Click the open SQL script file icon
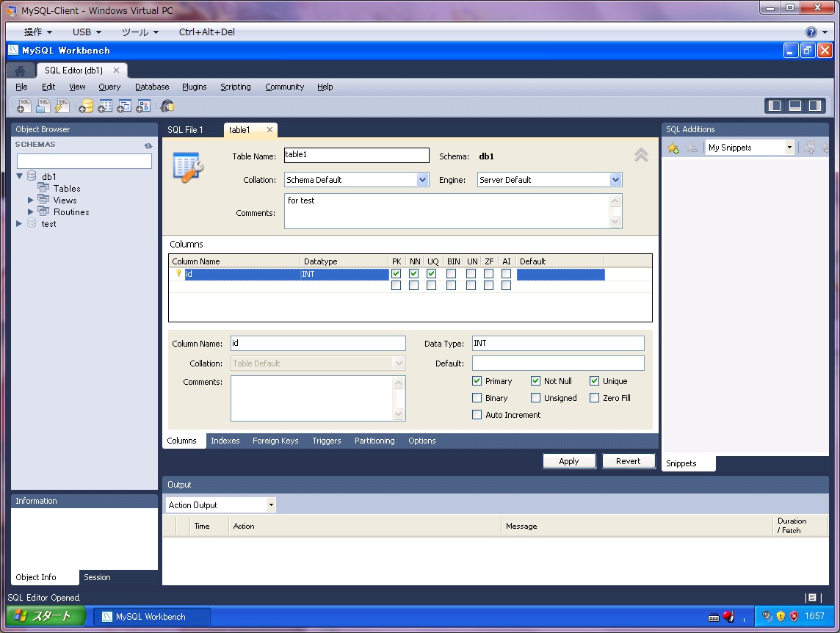 click(43, 106)
